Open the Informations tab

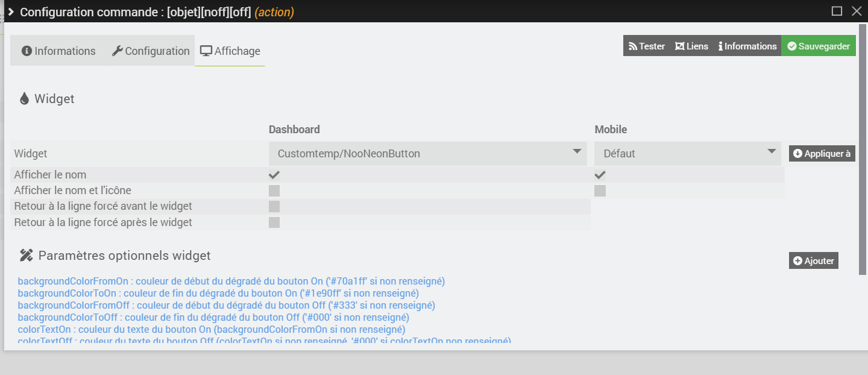[x=58, y=51]
